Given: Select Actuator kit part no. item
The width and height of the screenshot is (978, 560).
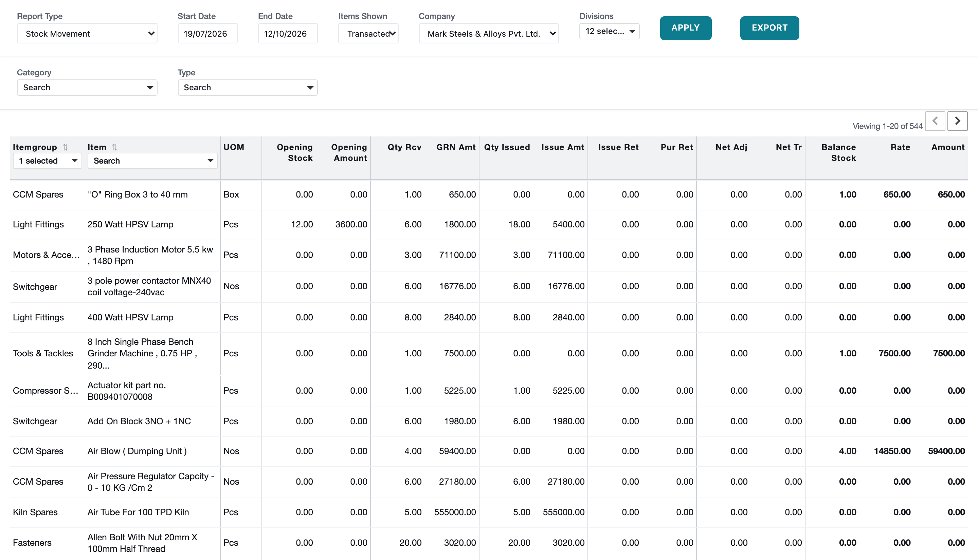Looking at the screenshot, I should point(127,391).
